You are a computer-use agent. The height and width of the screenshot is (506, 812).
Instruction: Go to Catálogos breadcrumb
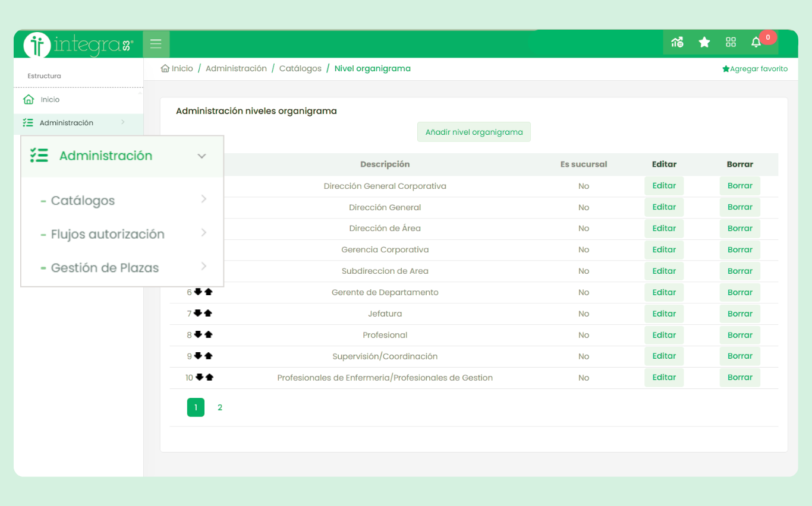tap(300, 68)
